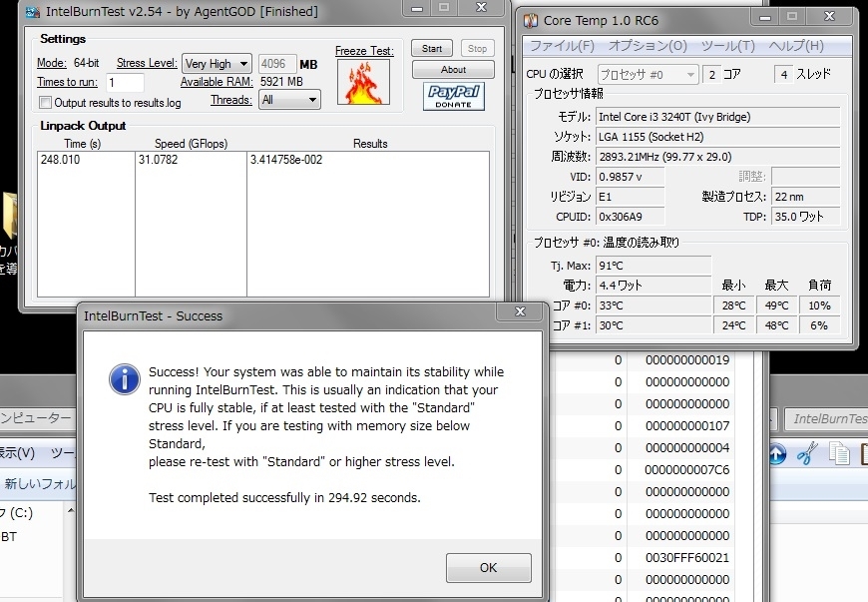Click the power value 4.4 ワット
868x602 pixels.
click(x=653, y=286)
